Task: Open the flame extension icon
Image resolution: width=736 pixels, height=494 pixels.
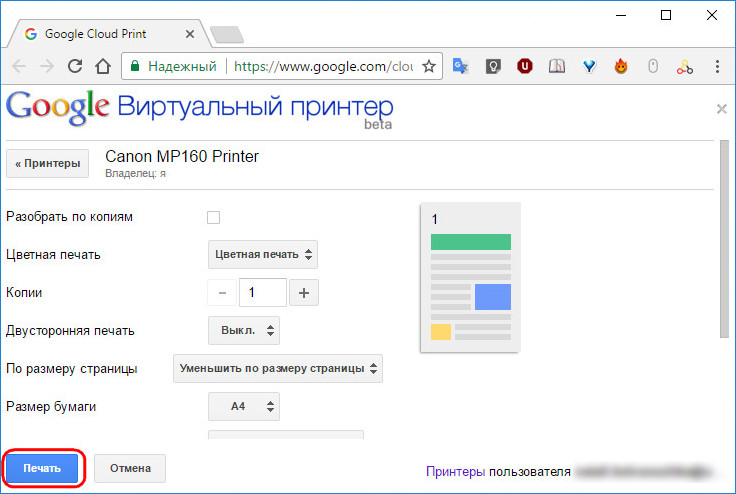Action: point(621,66)
